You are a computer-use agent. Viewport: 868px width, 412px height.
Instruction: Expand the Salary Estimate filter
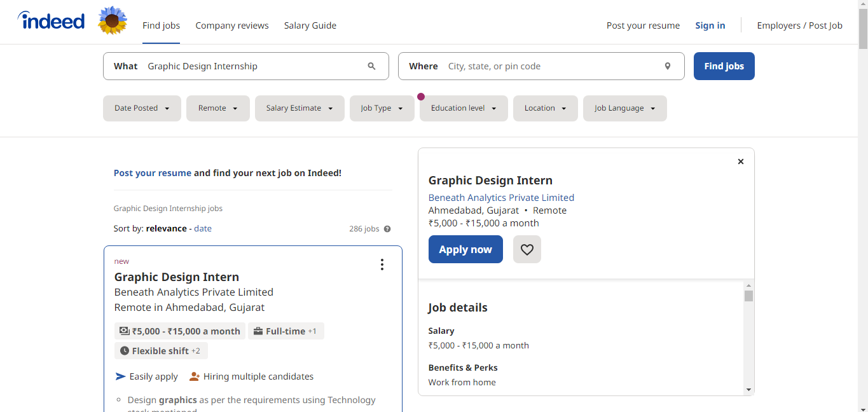pyautogui.click(x=300, y=108)
